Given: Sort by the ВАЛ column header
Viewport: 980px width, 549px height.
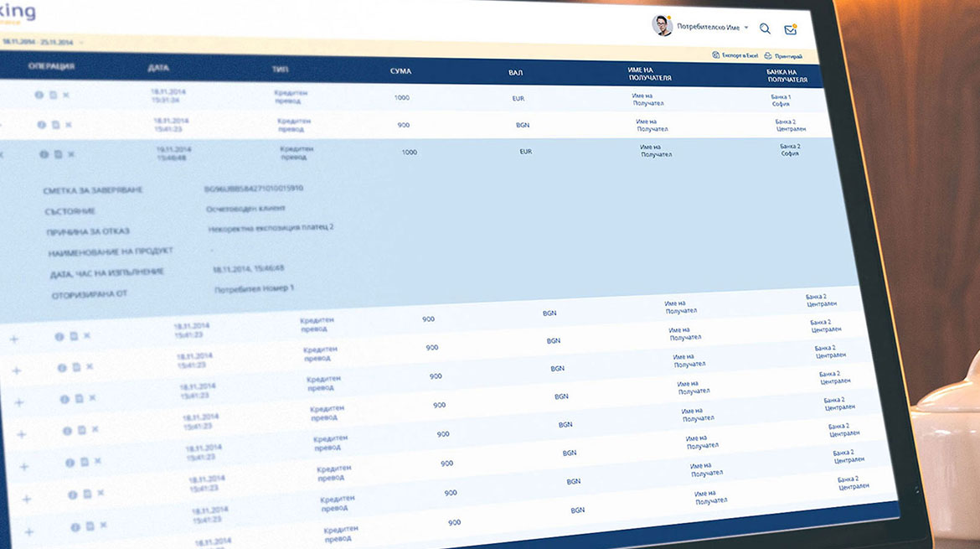Looking at the screenshot, I should 516,73.
